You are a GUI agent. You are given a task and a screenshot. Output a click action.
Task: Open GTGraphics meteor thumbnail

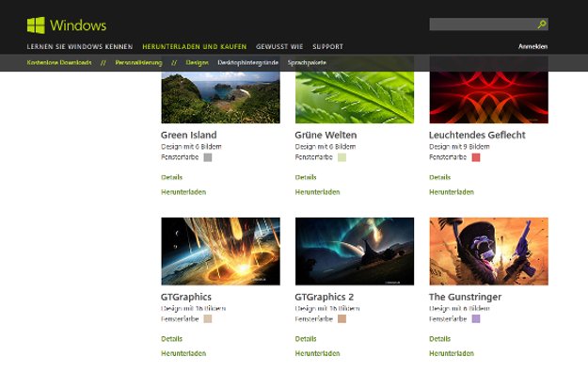point(220,251)
